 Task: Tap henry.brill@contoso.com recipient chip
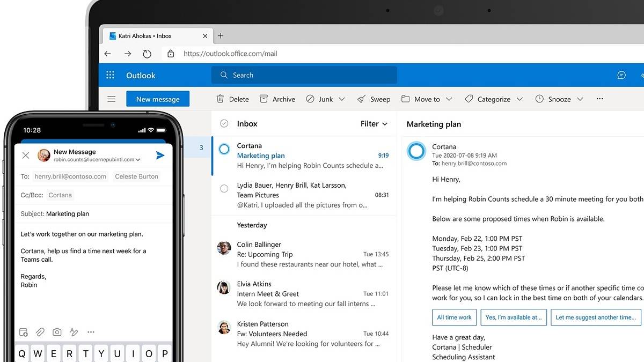pyautogui.click(x=70, y=176)
